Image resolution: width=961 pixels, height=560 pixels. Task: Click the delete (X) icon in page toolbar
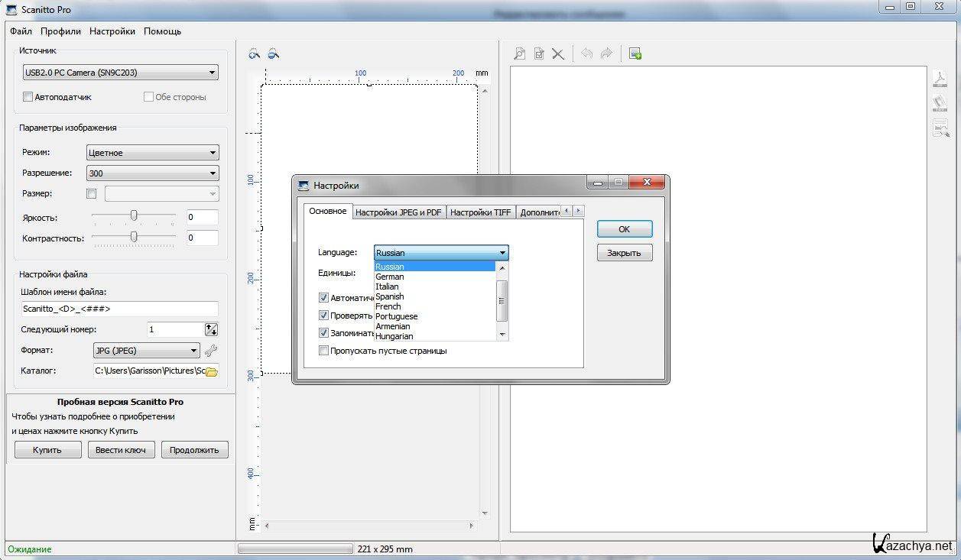click(558, 53)
